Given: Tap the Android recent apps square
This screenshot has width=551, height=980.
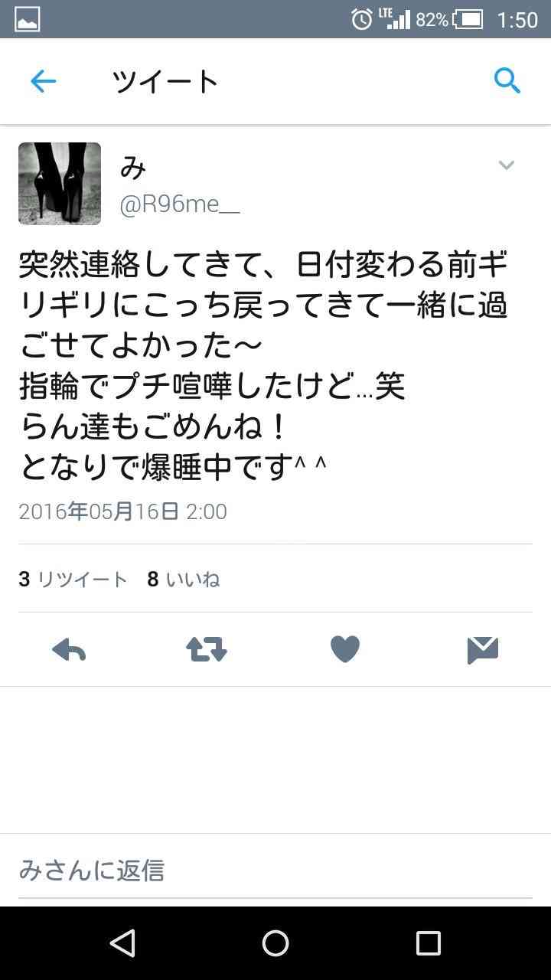Looking at the screenshot, I should coord(429,943).
